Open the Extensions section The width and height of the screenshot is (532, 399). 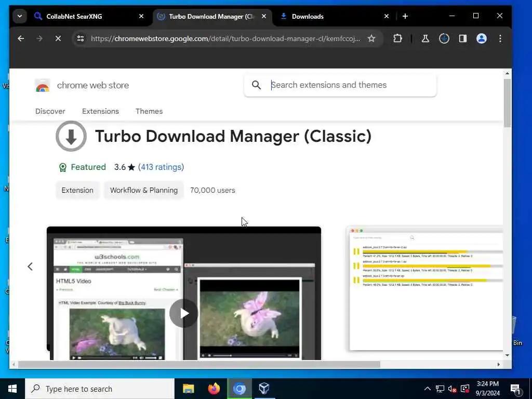(x=100, y=111)
